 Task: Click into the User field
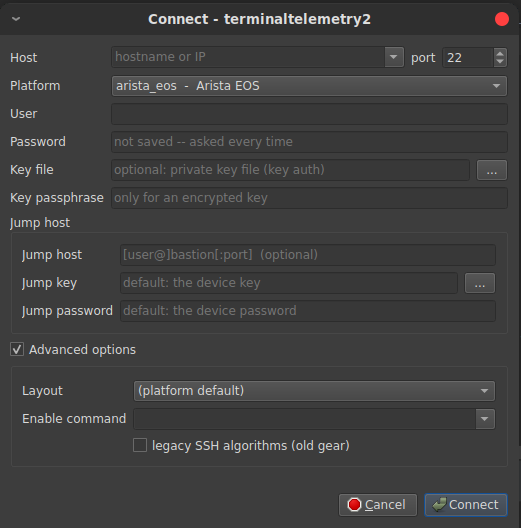coord(309,114)
